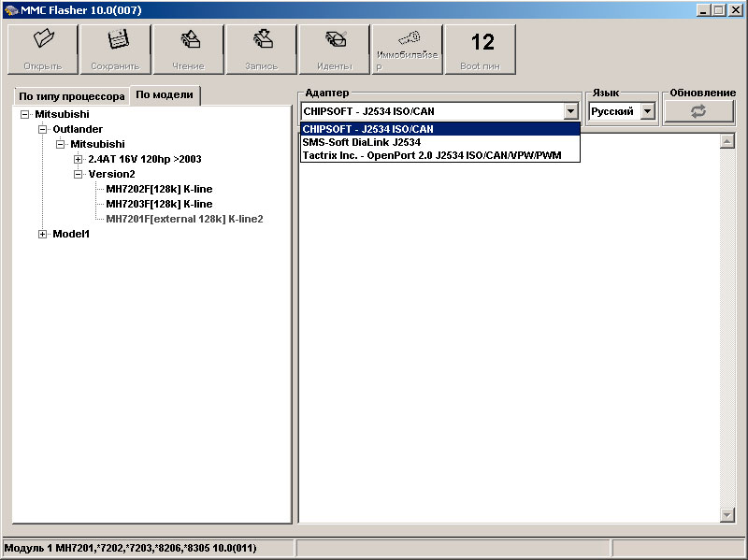Expand the Model1 tree node

(x=42, y=234)
